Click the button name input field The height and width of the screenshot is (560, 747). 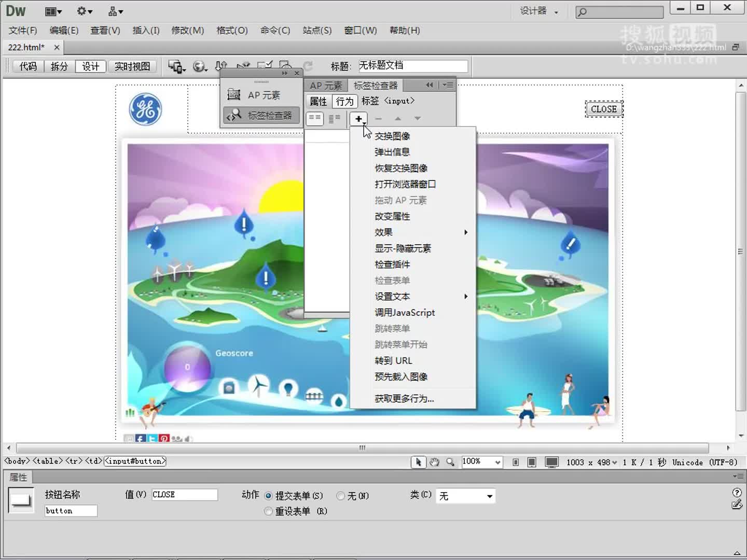click(x=71, y=511)
